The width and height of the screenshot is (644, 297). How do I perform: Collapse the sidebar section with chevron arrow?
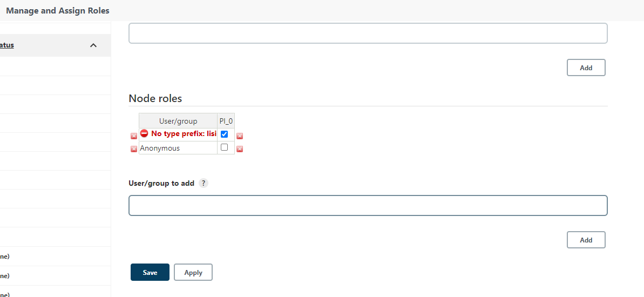pyautogui.click(x=93, y=45)
